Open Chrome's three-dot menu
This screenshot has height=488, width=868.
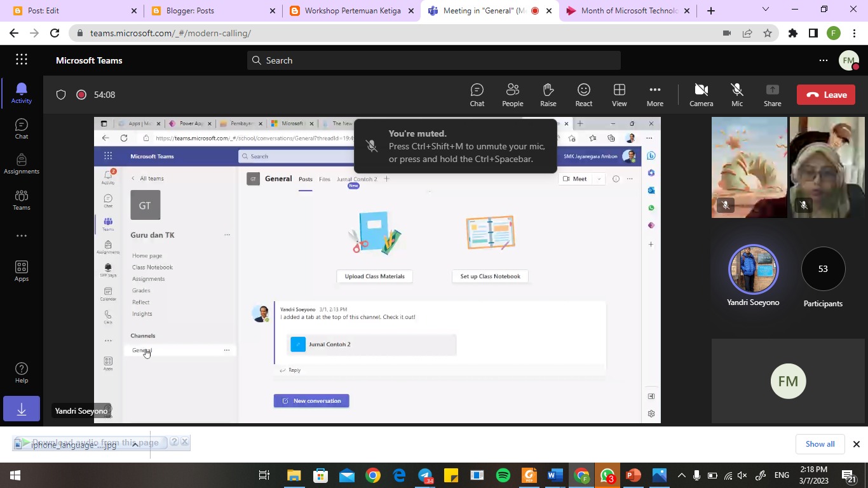coord(854,33)
